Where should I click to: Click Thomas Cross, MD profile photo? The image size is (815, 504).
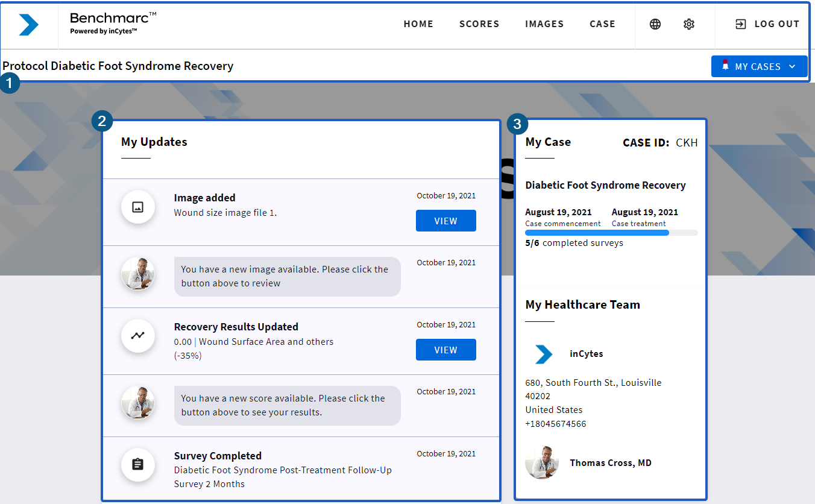pyautogui.click(x=542, y=463)
